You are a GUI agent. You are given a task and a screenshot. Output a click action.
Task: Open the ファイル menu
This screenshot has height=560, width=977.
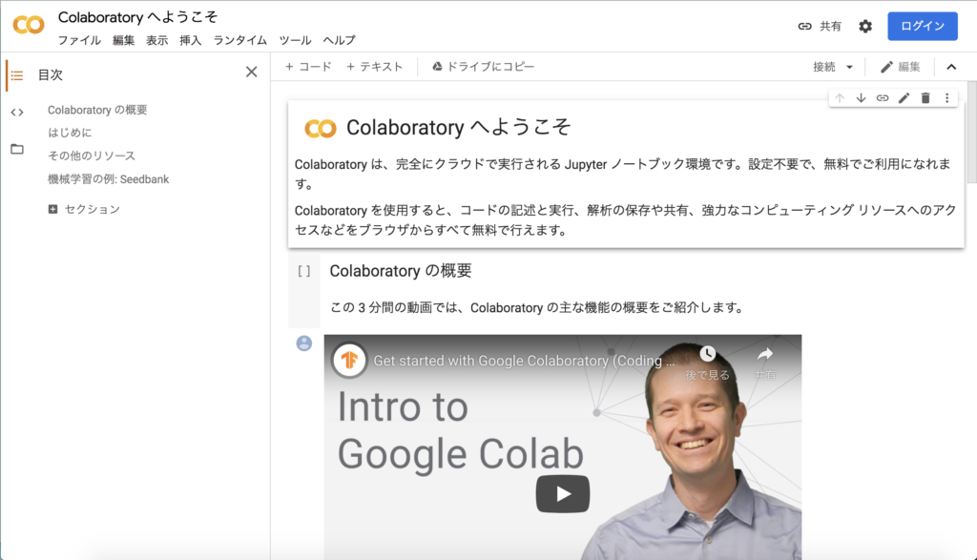pyautogui.click(x=79, y=40)
